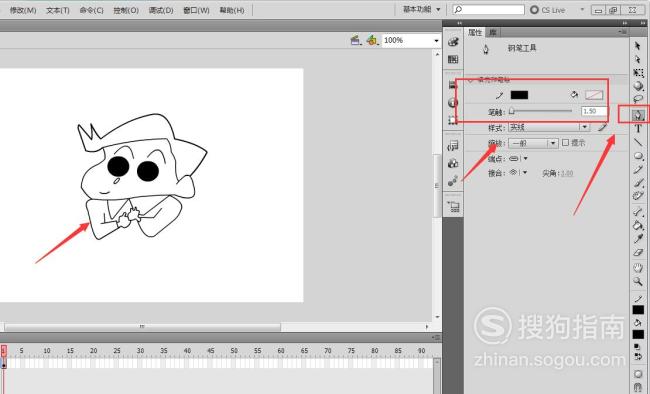Select the Zoom magnifier tool
The width and height of the screenshot is (650, 394).
[638, 282]
